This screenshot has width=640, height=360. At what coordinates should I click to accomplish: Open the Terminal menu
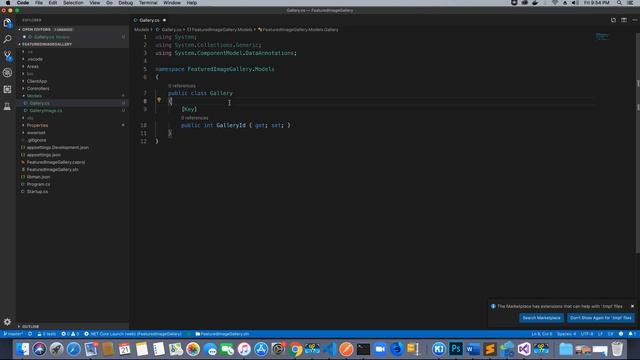148,3
